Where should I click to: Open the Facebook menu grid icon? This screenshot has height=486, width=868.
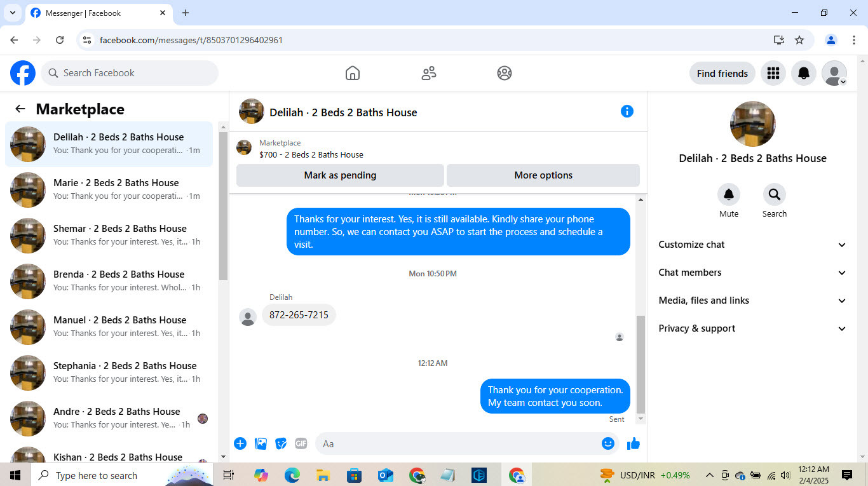pyautogui.click(x=773, y=73)
